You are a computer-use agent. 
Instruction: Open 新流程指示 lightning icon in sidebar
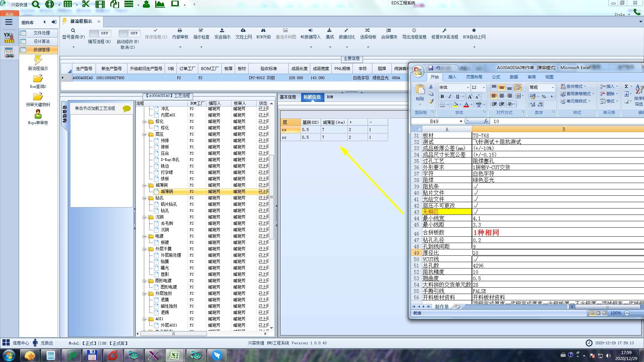pyautogui.click(x=38, y=60)
